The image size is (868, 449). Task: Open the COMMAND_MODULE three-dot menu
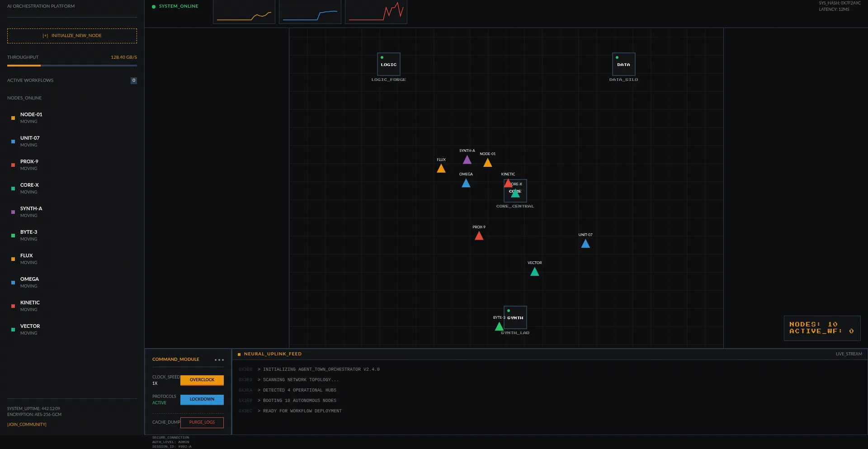click(x=219, y=359)
